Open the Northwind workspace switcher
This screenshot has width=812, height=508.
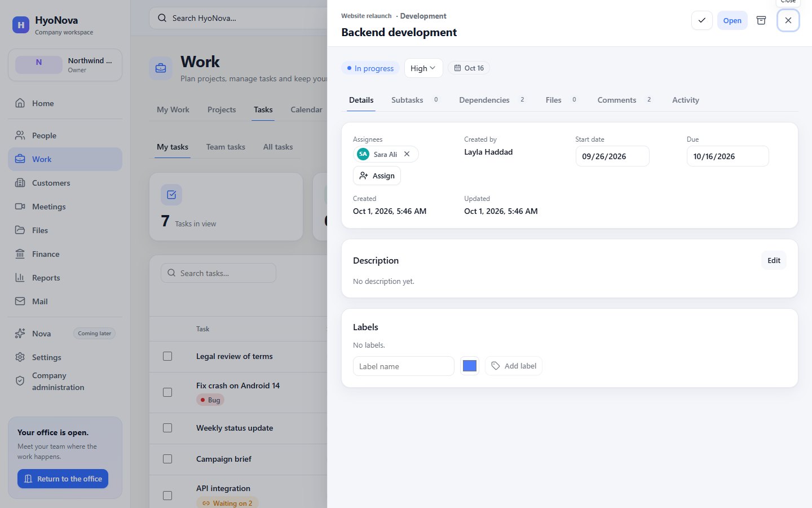[65, 65]
